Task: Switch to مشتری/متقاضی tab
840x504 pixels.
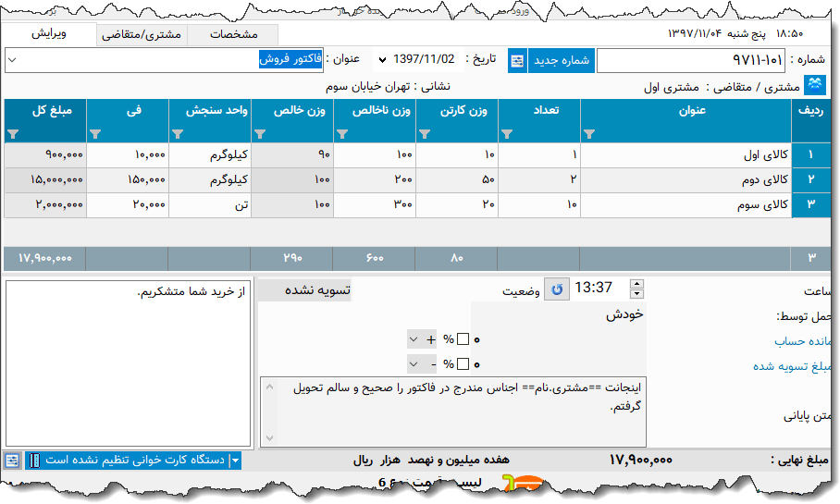Action: pos(142,35)
